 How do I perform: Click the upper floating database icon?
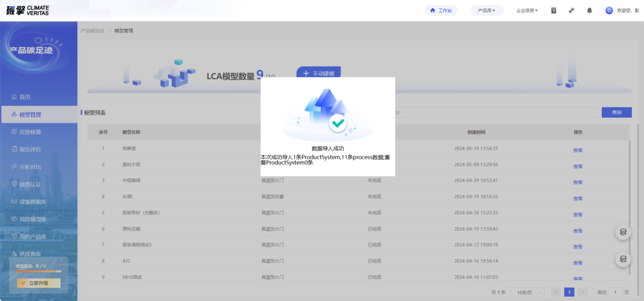[x=623, y=232]
